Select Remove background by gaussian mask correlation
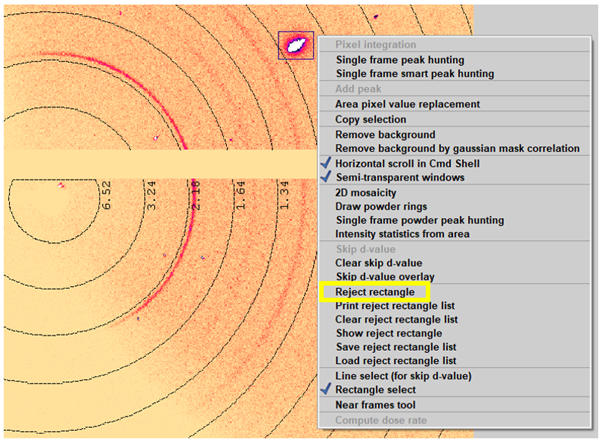The width and height of the screenshot is (602, 442). (457, 148)
